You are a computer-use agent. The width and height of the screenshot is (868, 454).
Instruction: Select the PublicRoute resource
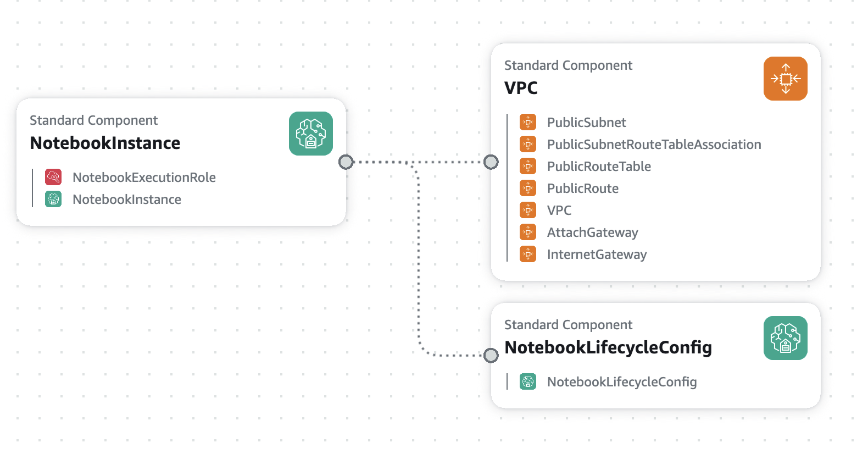coord(583,189)
